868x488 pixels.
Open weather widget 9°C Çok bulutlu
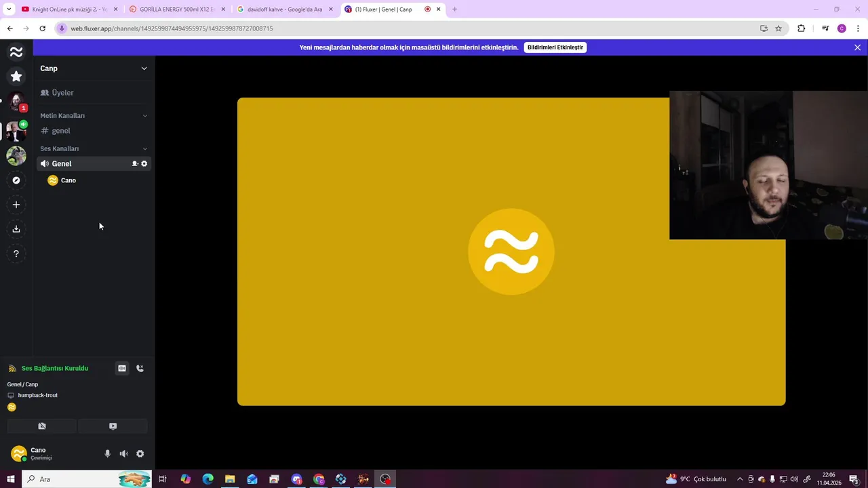pyautogui.click(x=696, y=479)
